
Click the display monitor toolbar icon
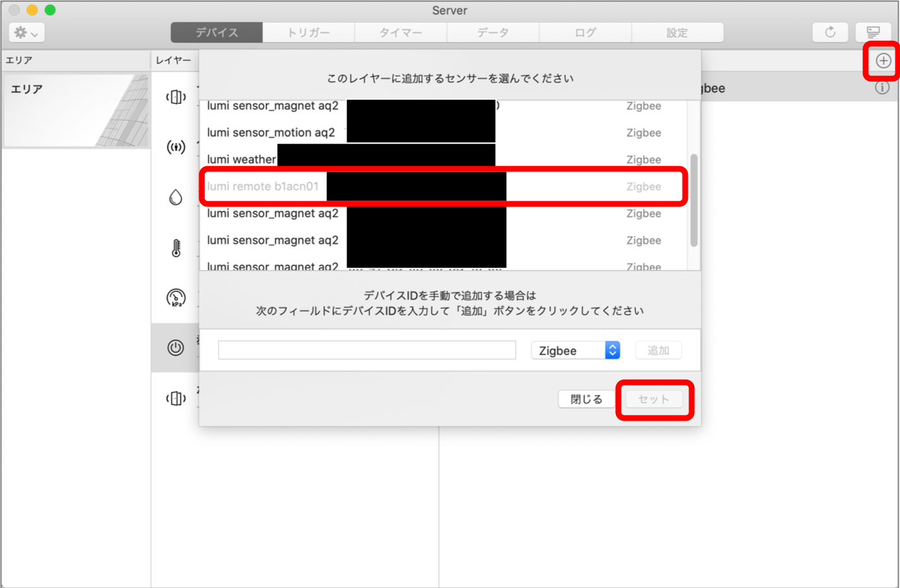[873, 32]
